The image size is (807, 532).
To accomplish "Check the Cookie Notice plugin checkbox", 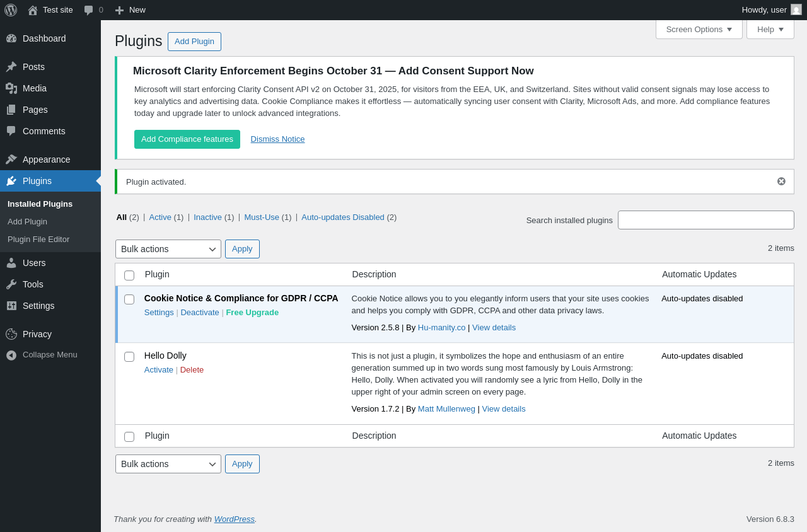I will point(129,299).
